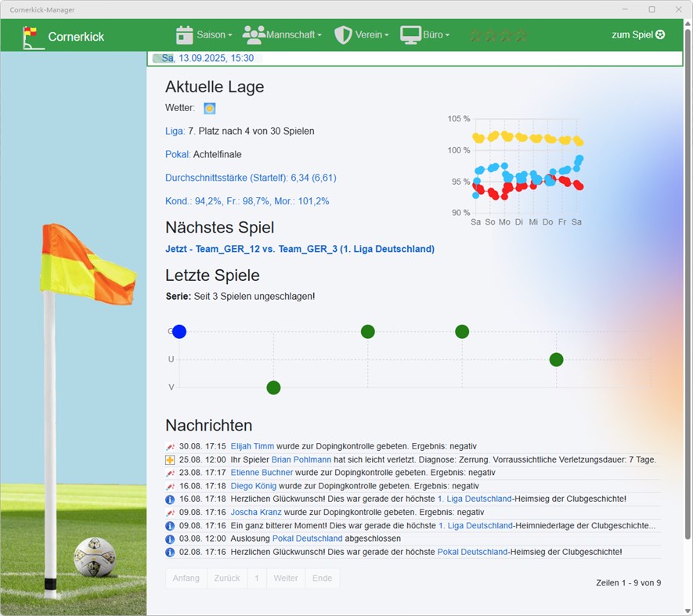
Task: Click the Saison calendar icon
Action: click(x=184, y=34)
